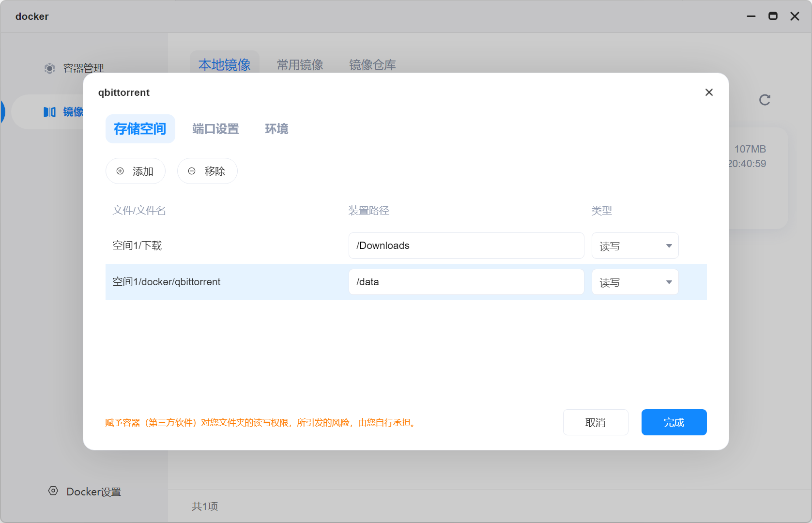Open 常用镜像 tab in docker window
This screenshot has width=812, height=523.
pos(300,64)
